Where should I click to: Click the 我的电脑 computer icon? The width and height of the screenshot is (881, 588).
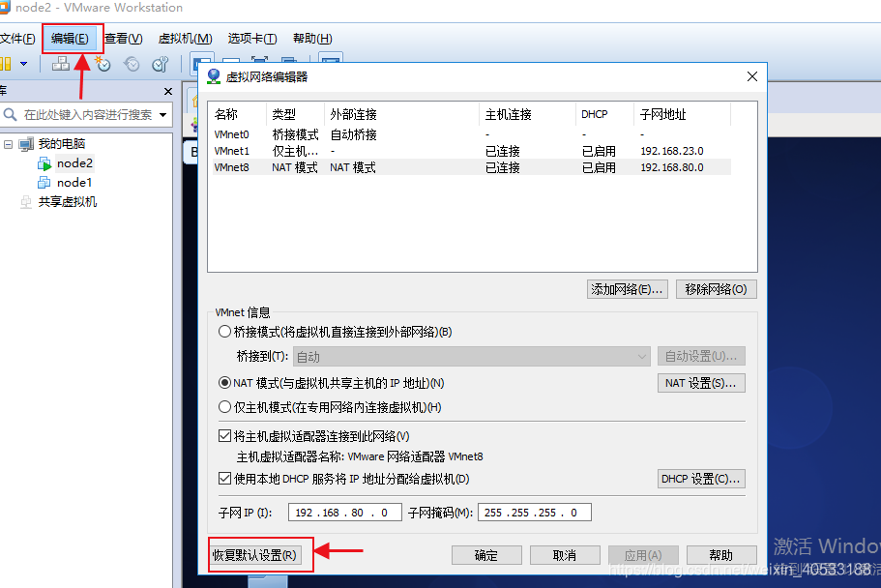point(26,144)
